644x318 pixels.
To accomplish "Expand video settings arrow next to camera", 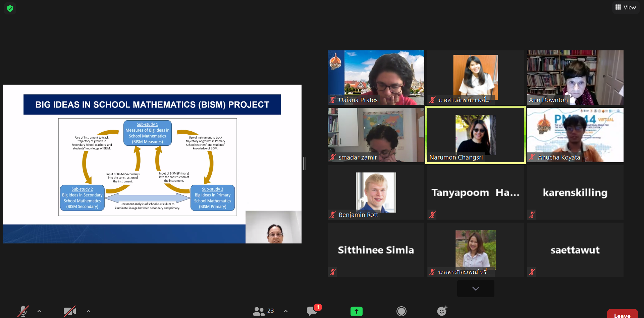I will [89, 311].
